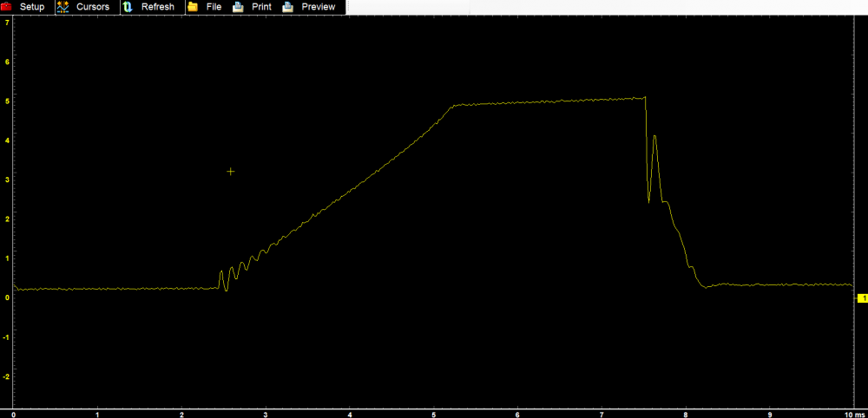Click the Print printer icon

tap(238, 7)
